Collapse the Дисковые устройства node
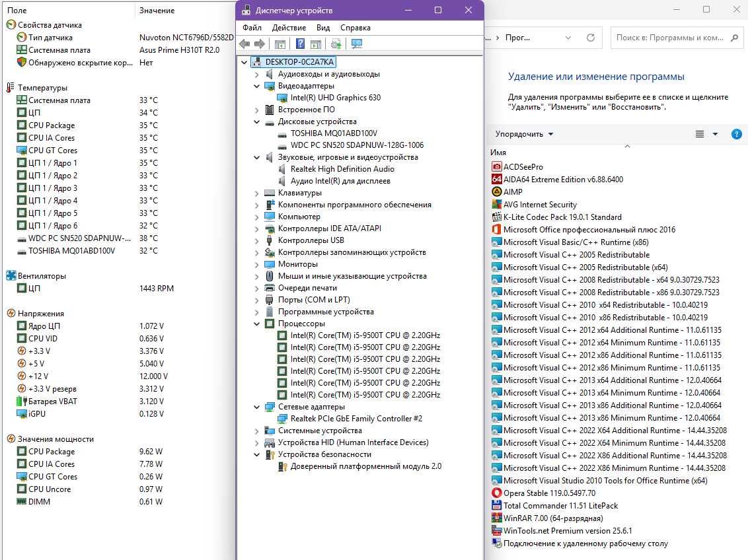The height and width of the screenshot is (560, 748). click(x=256, y=122)
